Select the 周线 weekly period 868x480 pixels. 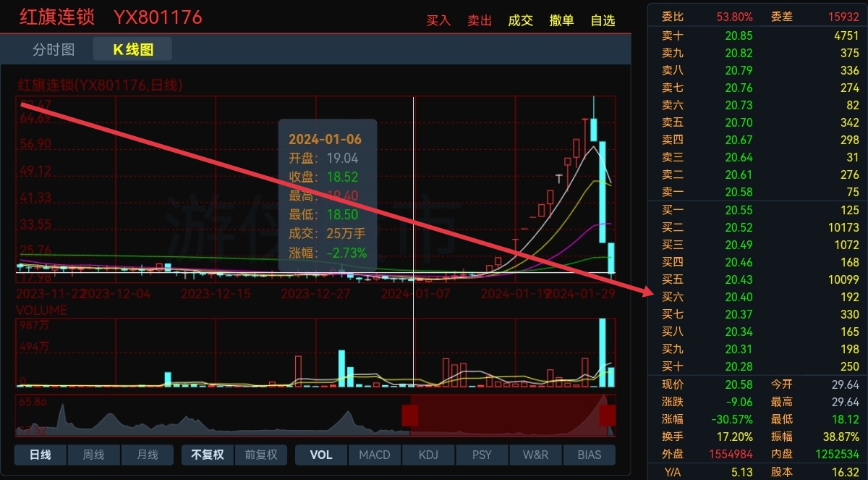(93, 455)
